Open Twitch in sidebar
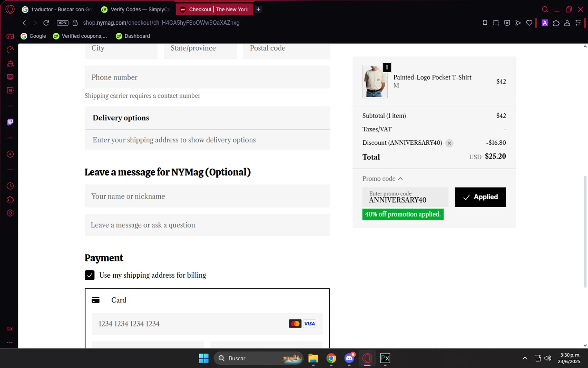This screenshot has width=588, height=368. (10, 122)
